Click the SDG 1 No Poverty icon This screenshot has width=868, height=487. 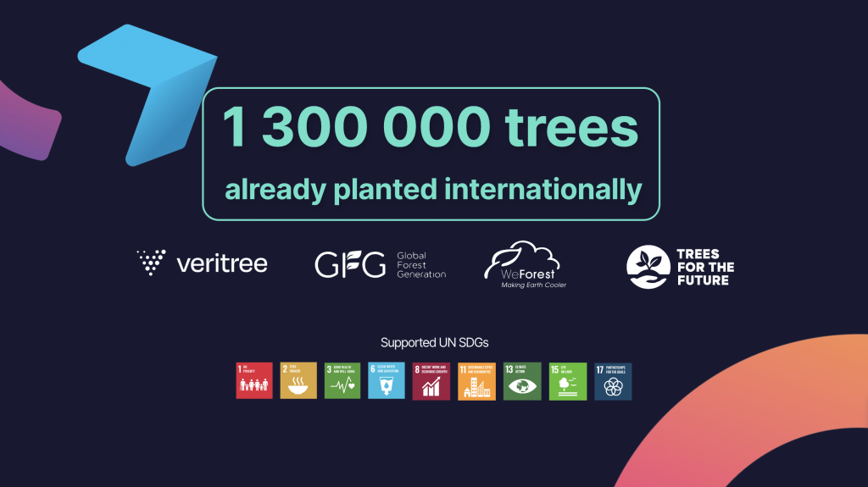pos(254,381)
